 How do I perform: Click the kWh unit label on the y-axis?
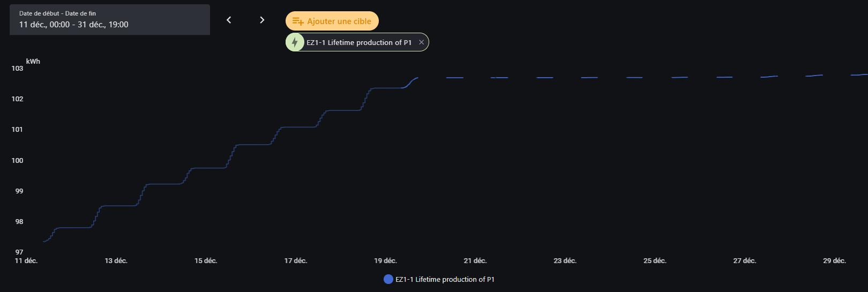(x=33, y=62)
